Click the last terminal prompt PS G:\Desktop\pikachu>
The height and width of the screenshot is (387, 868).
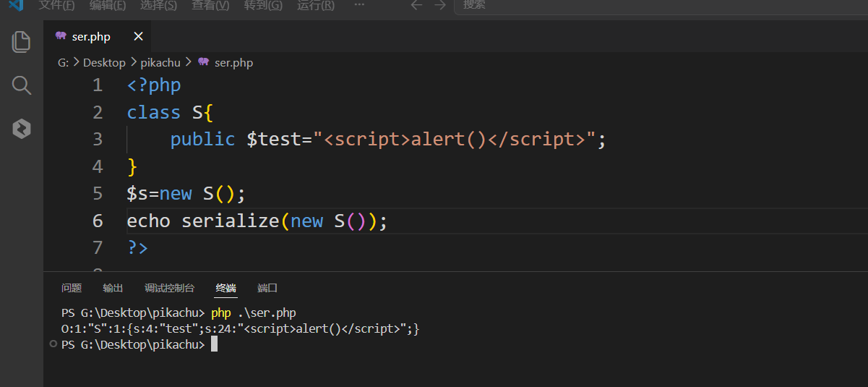[x=134, y=345]
